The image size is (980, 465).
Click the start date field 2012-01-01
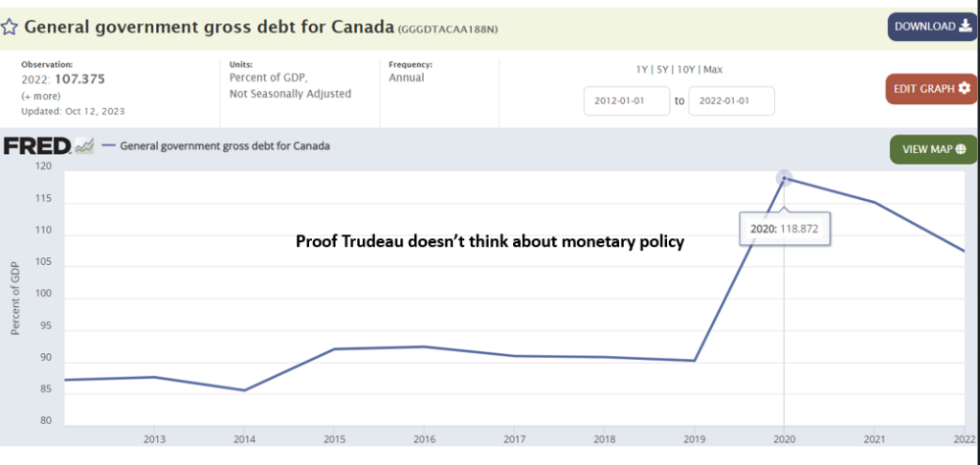[627, 100]
